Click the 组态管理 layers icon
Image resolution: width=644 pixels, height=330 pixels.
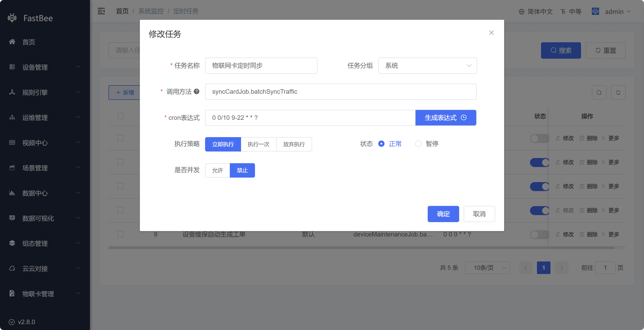[12, 243]
